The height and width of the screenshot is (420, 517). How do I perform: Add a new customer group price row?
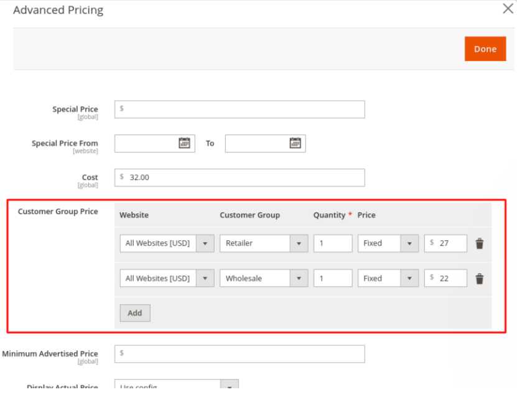(135, 313)
